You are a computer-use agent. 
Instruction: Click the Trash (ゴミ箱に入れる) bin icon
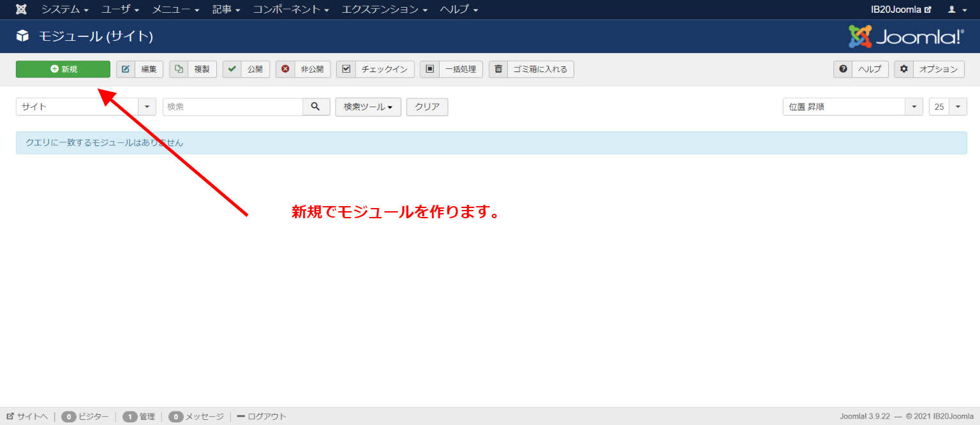point(498,69)
